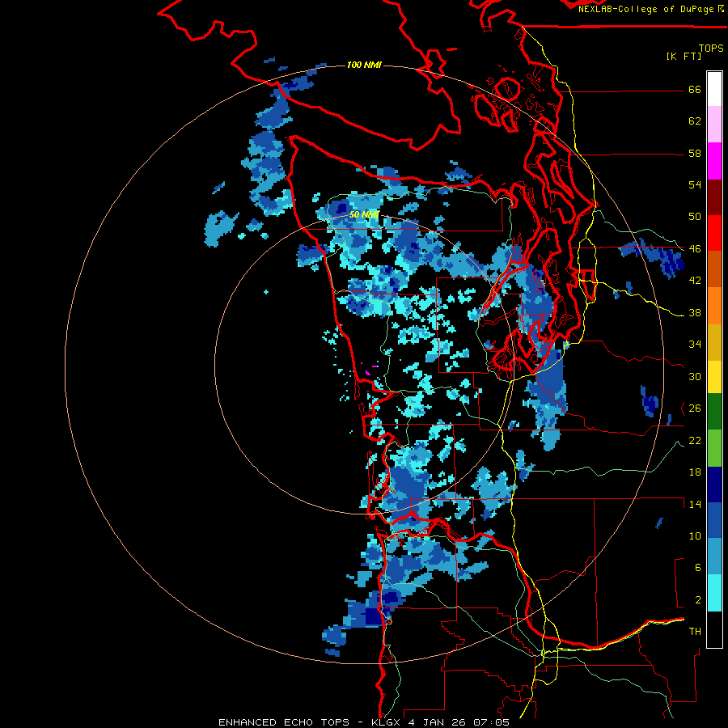Viewport: 728px width, 728px height.
Task: Click the 2 legend value label
Action: [x=697, y=600]
